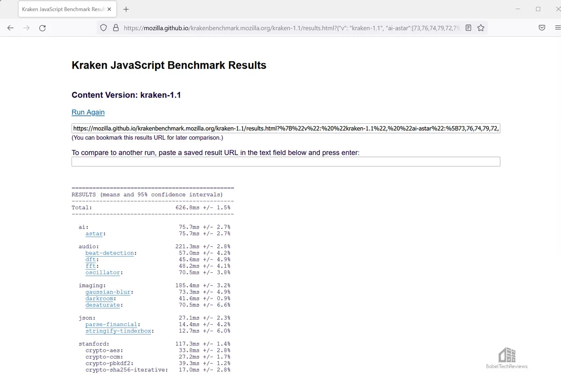
Task: Click the empty compare-run URL field
Action: [x=286, y=162]
